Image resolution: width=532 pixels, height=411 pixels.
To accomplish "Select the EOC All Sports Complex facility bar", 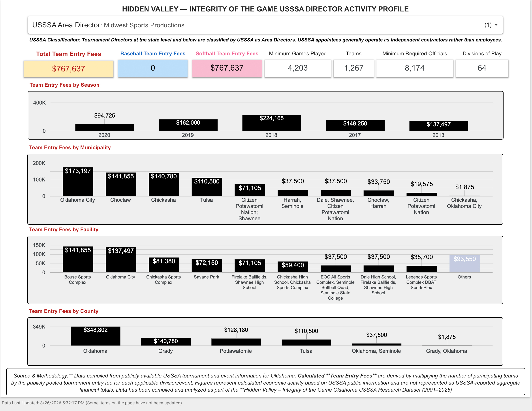I will tap(336, 269).
